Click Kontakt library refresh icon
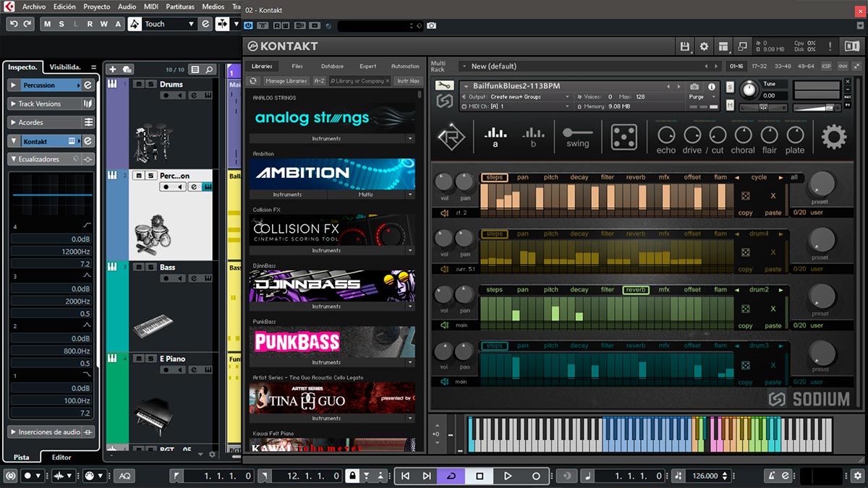 point(255,81)
